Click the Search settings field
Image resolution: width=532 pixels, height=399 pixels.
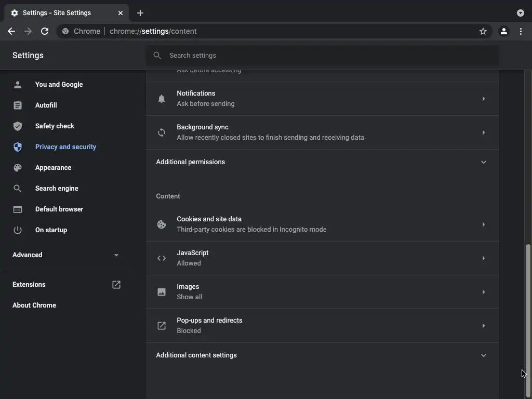click(x=322, y=56)
